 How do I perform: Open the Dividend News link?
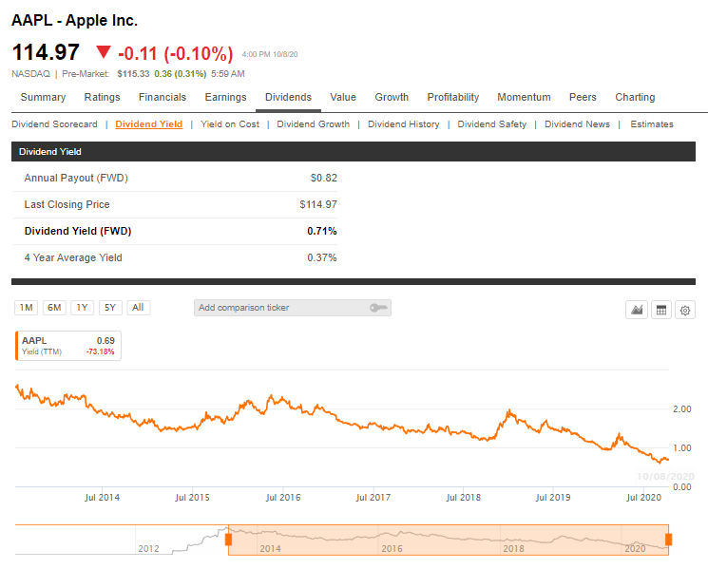tap(577, 124)
